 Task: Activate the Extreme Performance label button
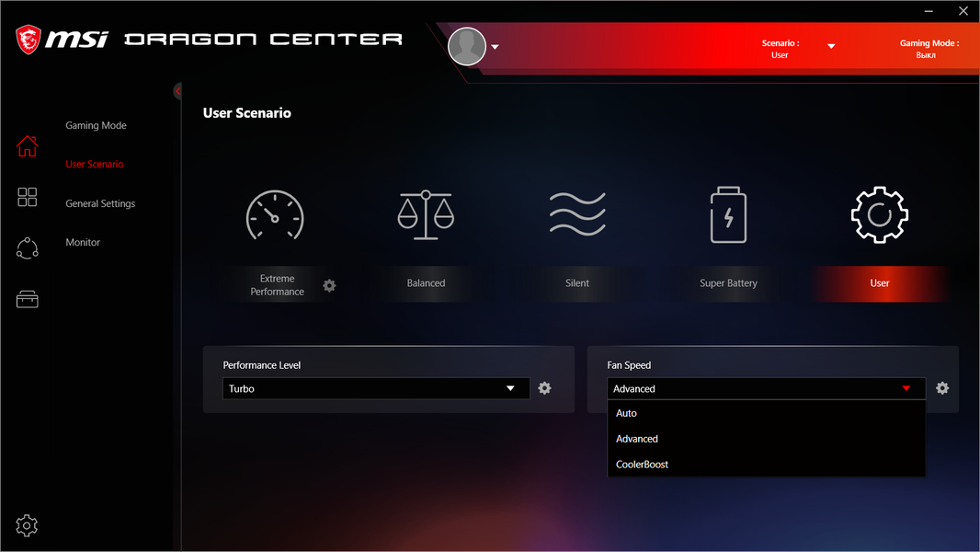[278, 285]
